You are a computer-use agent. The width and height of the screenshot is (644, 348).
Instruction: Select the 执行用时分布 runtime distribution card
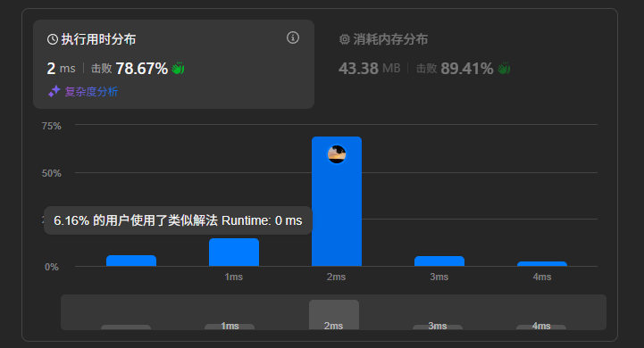click(x=174, y=64)
